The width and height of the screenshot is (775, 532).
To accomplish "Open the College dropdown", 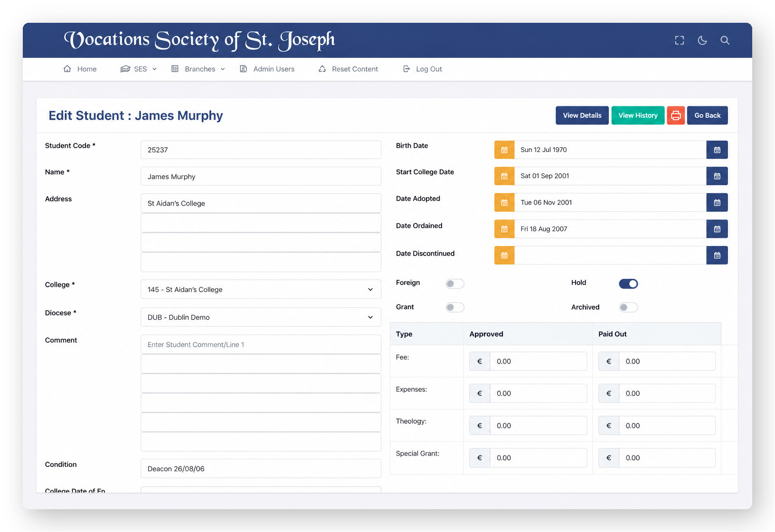I will pyautogui.click(x=261, y=289).
